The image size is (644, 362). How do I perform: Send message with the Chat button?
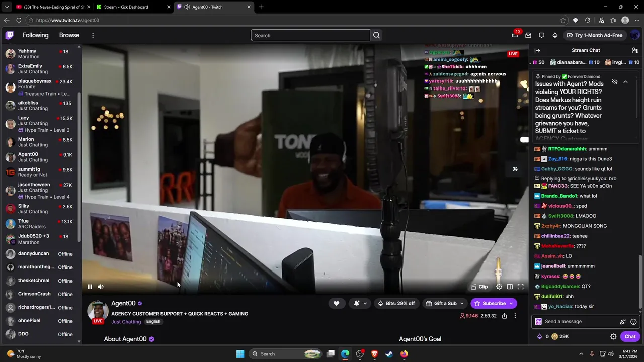tap(630, 337)
